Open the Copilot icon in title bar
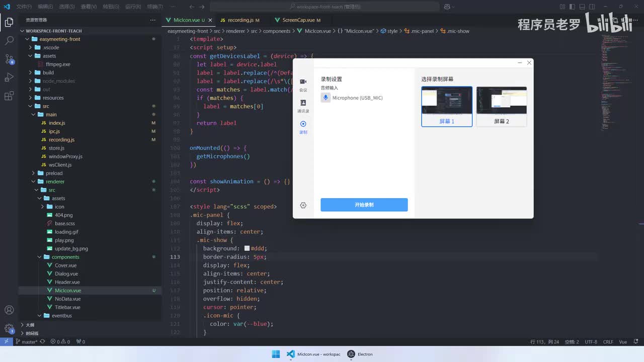 click(446, 7)
